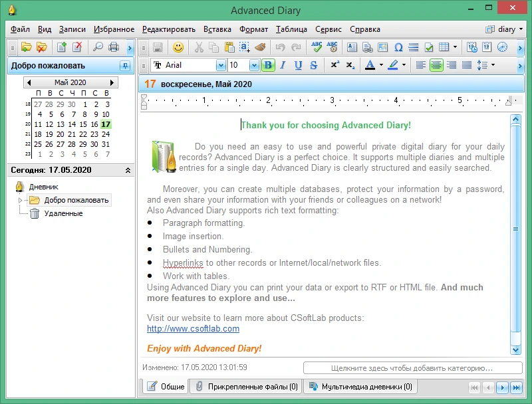Screen dimensions: 532x404
Task: Create a new diary record
Action: (x=62, y=47)
